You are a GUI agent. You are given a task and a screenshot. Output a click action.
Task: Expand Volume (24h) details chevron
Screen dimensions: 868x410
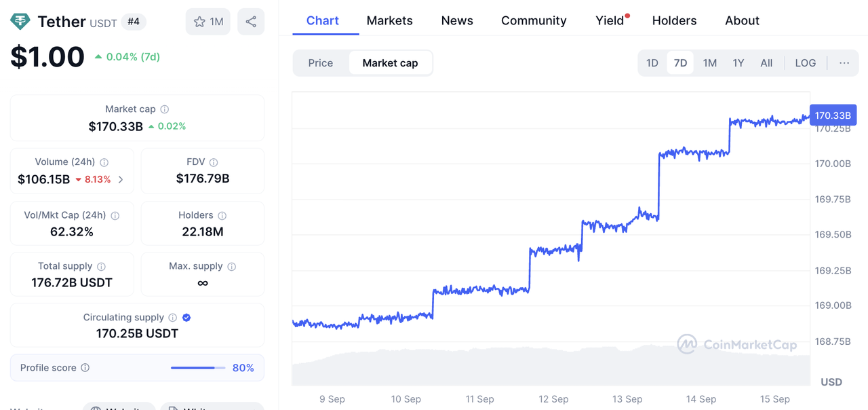pos(121,180)
